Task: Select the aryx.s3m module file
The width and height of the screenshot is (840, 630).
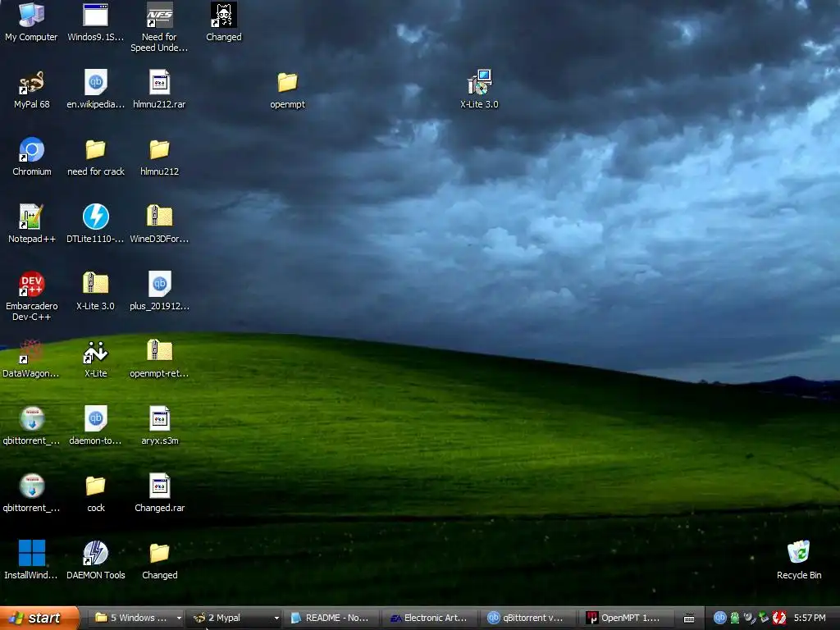Action: point(159,426)
